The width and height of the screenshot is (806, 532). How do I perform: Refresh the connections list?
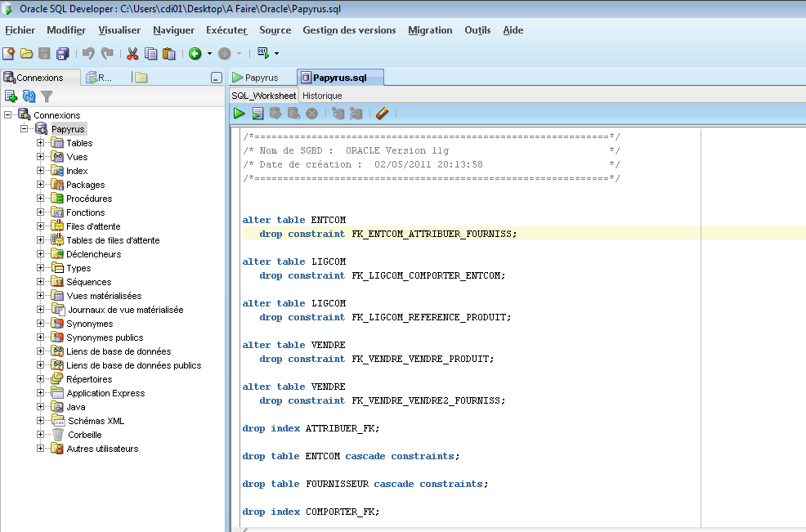[x=29, y=96]
